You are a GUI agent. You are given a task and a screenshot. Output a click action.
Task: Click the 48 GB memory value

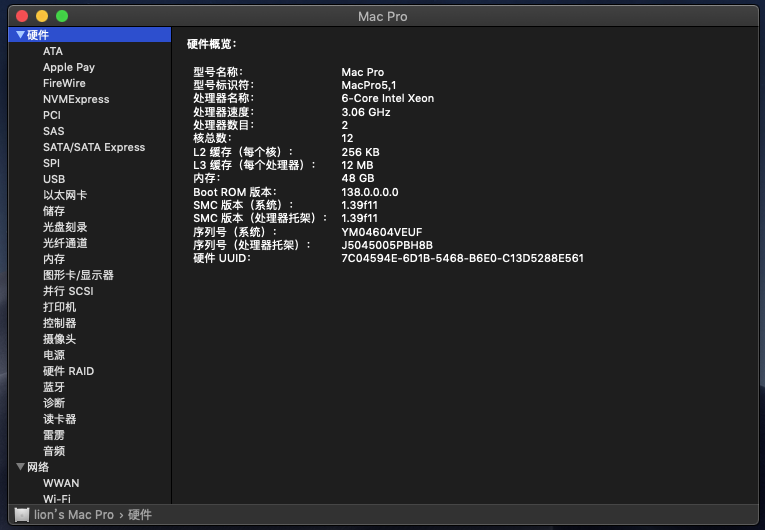pos(358,179)
